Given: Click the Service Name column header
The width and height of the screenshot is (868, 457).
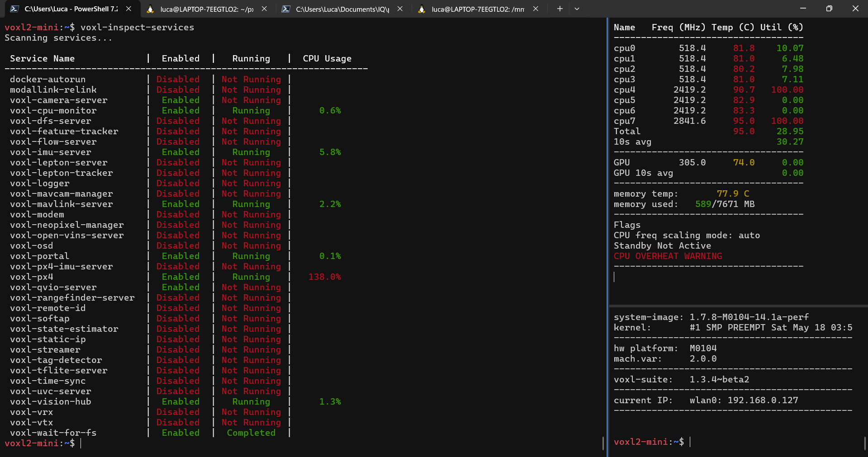Looking at the screenshot, I should (x=43, y=59).
